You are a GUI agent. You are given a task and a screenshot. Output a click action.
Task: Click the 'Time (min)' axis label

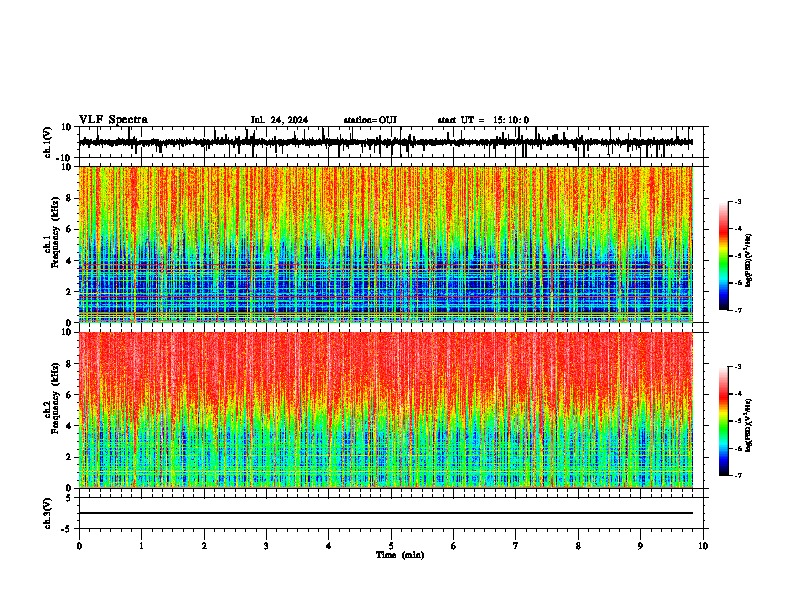coord(400,555)
